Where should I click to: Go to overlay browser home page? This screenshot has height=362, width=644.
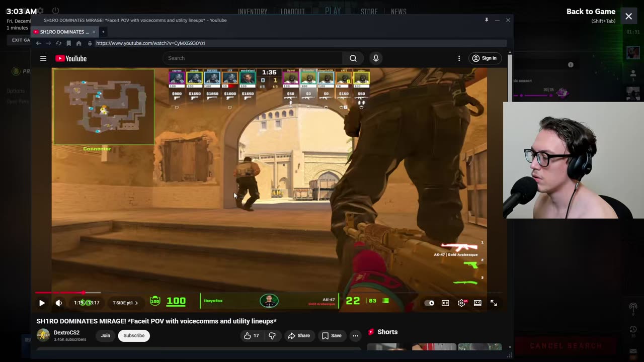point(78,43)
